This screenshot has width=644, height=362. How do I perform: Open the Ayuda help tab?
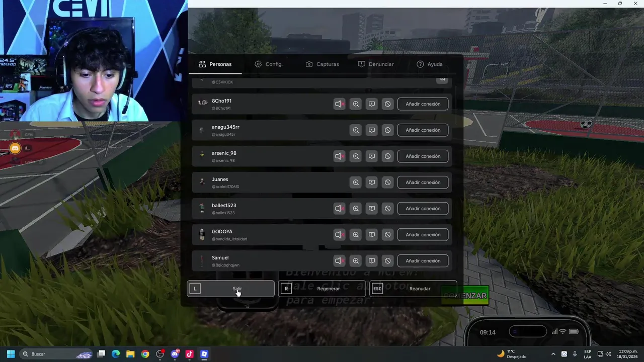[430, 64]
